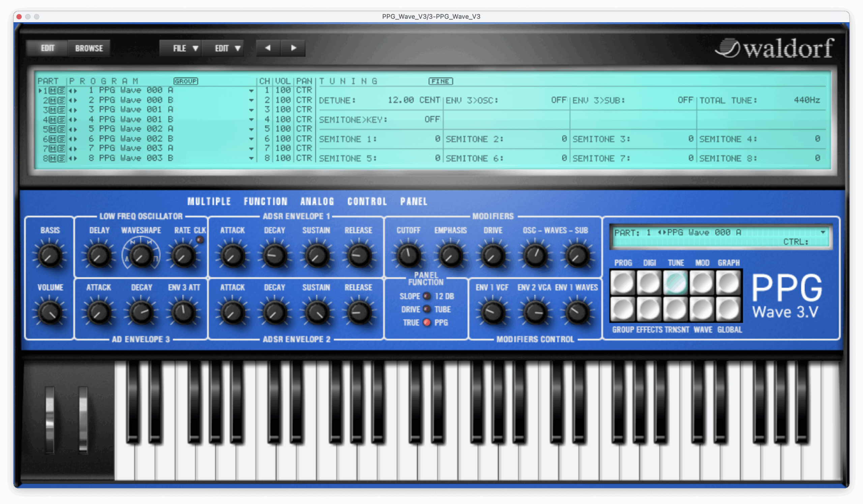Switch to the EDIT view tab

pyautogui.click(x=48, y=48)
